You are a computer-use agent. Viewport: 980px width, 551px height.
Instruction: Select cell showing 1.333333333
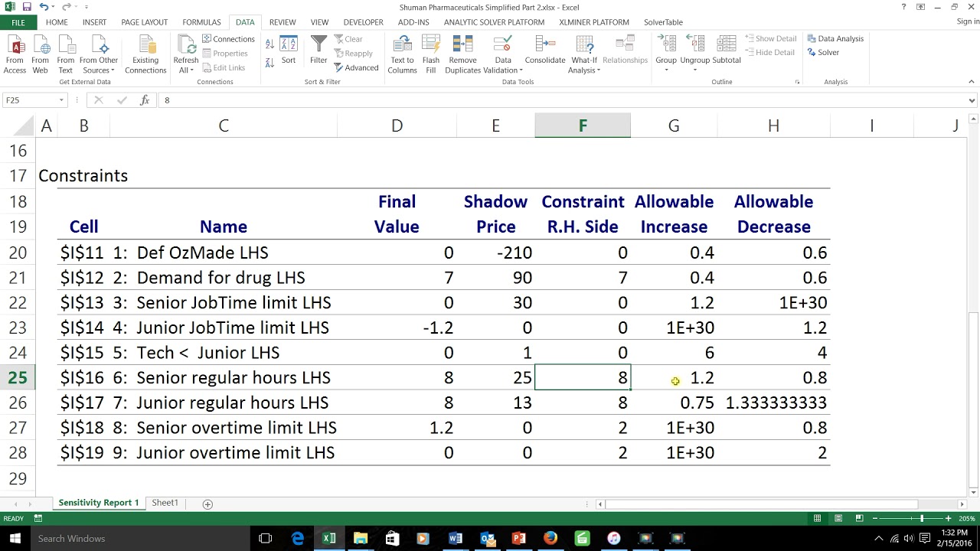pyautogui.click(x=773, y=403)
